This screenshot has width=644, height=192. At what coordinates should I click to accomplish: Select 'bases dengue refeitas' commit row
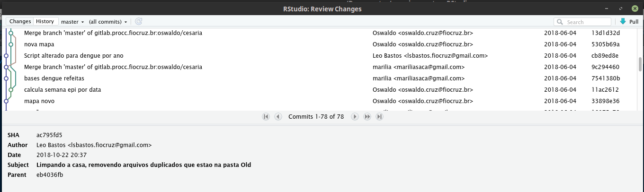53,78
